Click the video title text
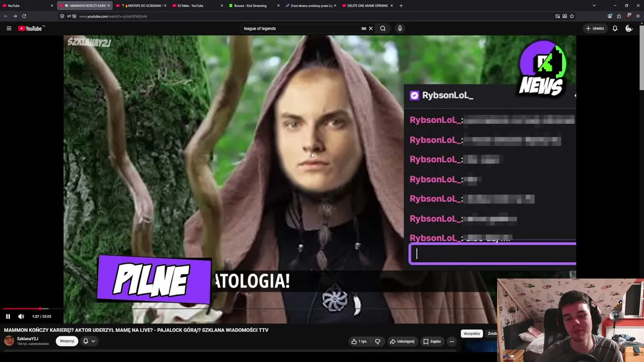This screenshot has width=644, height=362. [136, 330]
